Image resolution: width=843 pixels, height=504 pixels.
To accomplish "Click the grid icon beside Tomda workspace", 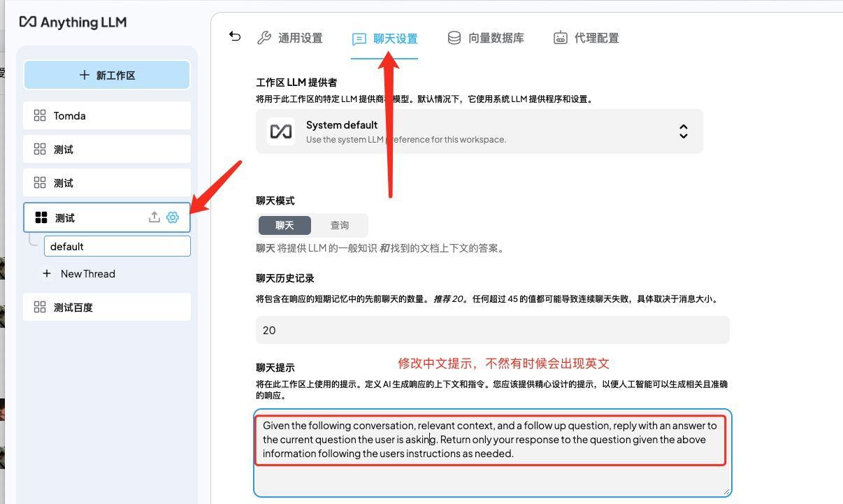I will pos(40,115).
